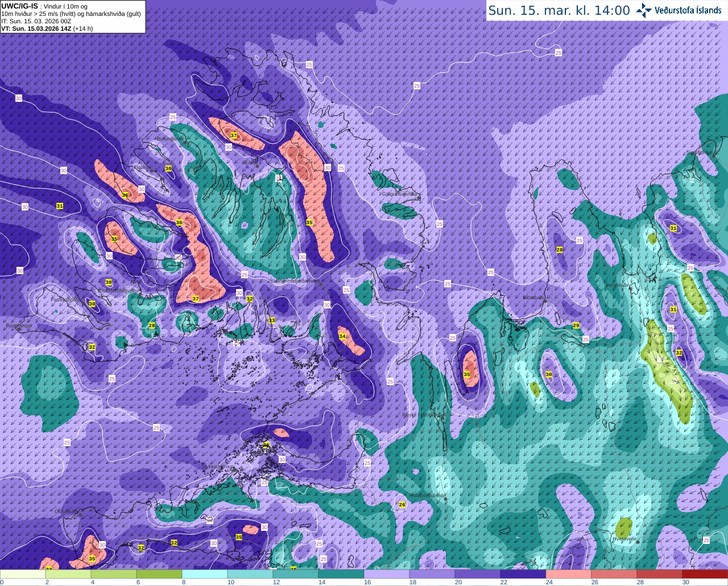The height and width of the screenshot is (586, 728).
Task: Select the legend swatch between 2 and 4
Action: [x=68, y=574]
